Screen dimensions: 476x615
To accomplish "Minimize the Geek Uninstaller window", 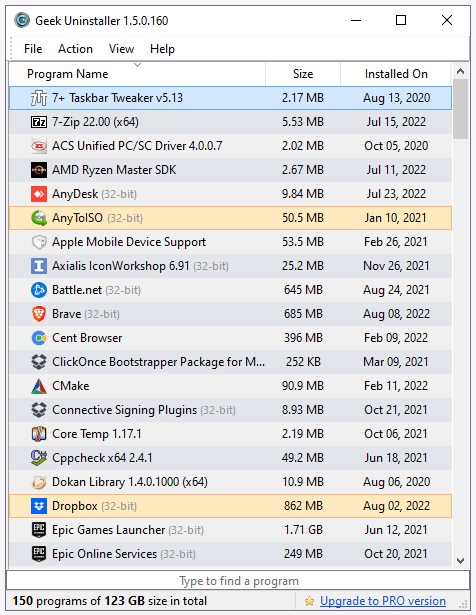I will 356,20.
